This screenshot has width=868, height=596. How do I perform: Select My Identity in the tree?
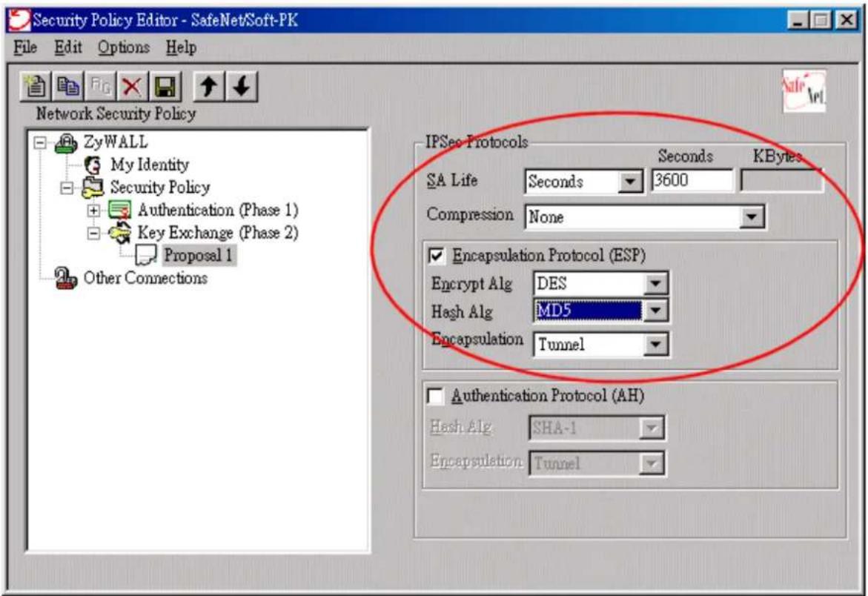(x=150, y=165)
